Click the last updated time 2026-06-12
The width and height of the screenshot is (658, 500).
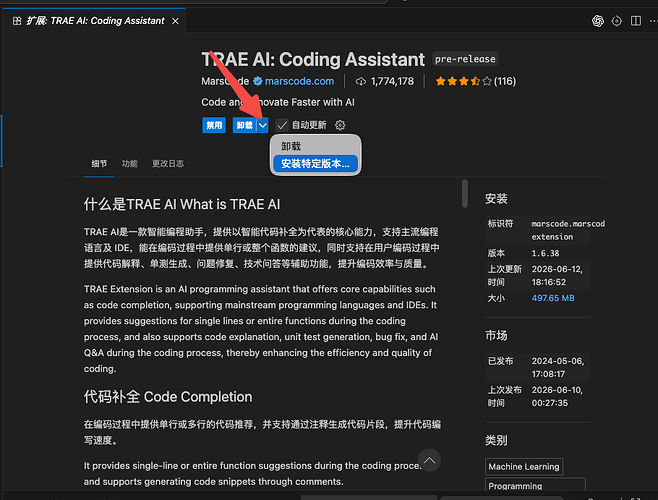point(557,275)
